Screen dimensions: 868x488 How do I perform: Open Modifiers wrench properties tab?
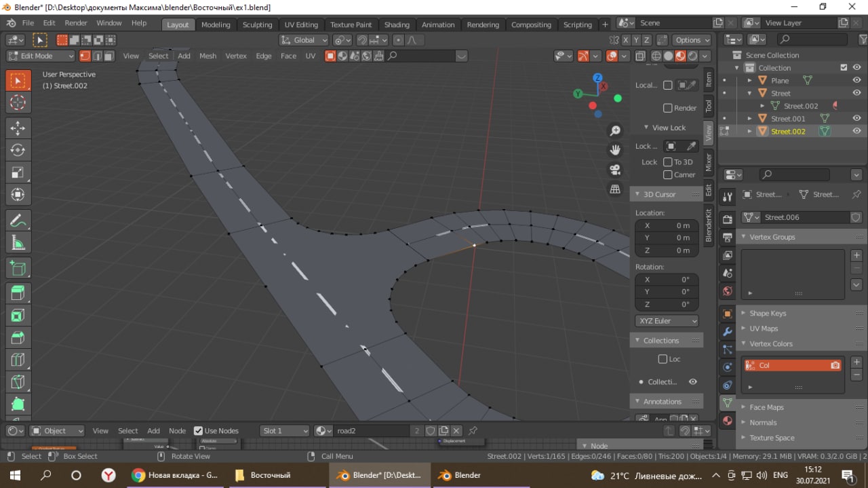pyautogui.click(x=727, y=332)
